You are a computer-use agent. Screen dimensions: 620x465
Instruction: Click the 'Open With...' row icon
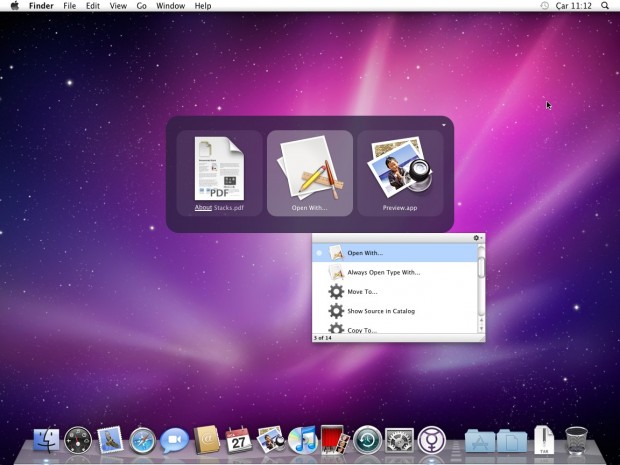[x=336, y=253]
